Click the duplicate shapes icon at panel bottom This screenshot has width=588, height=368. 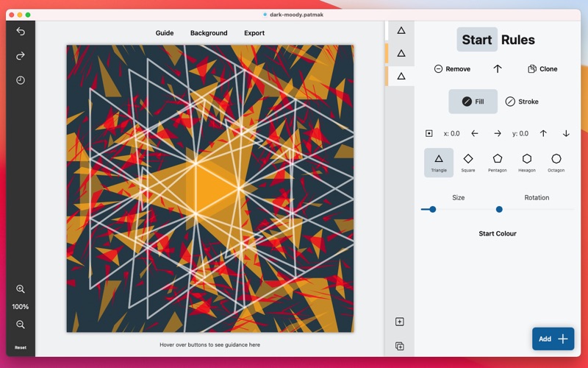pos(400,346)
